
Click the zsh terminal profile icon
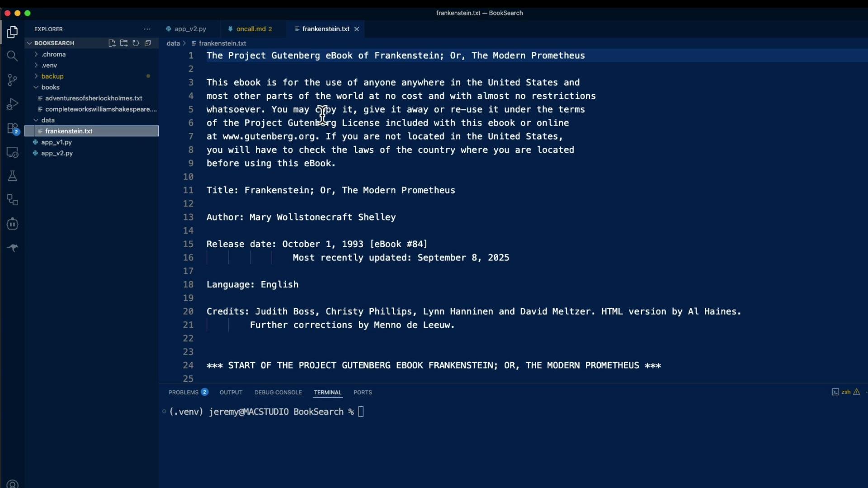835,392
